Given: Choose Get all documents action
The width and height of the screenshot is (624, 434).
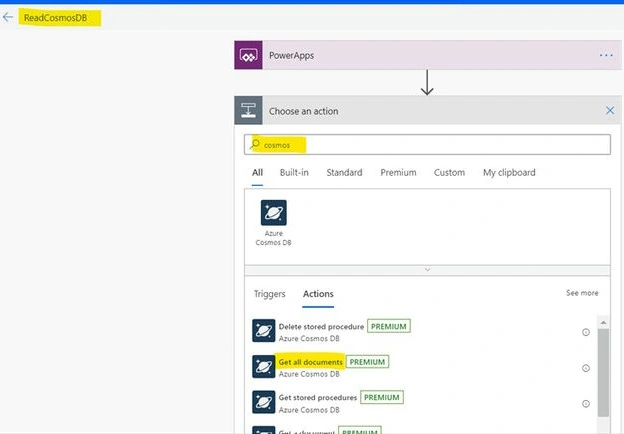Looking at the screenshot, I should (x=310, y=362).
